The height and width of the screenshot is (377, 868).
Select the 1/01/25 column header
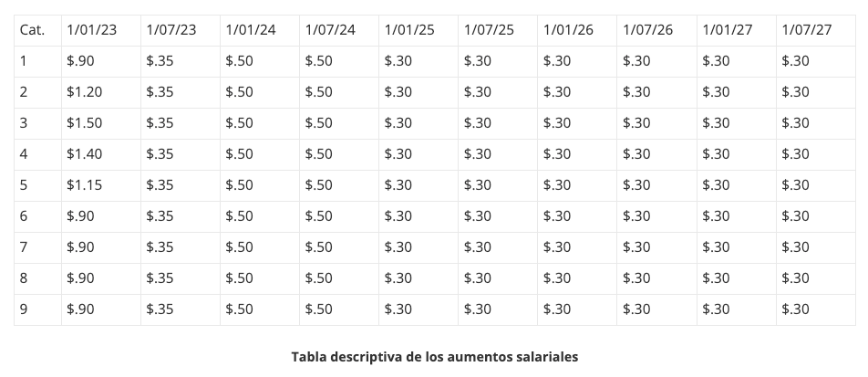click(x=418, y=30)
